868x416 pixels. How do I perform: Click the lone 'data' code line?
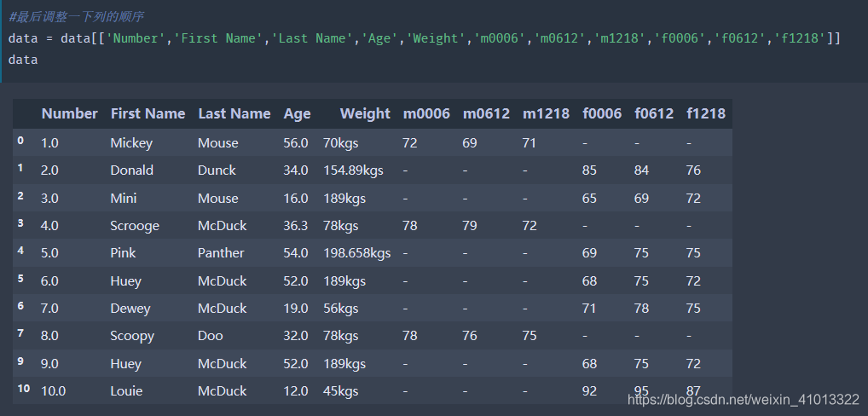click(23, 60)
